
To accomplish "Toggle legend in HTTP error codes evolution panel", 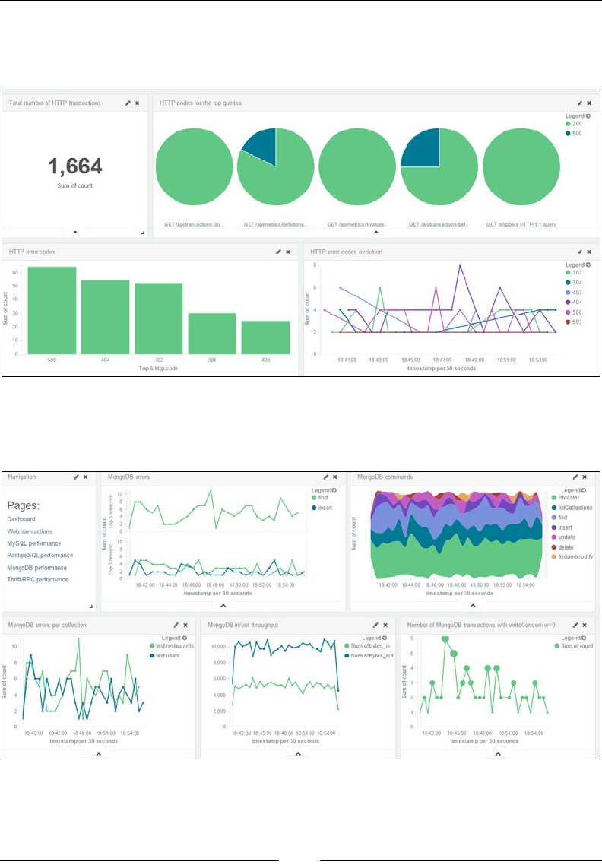I will tap(578, 265).
